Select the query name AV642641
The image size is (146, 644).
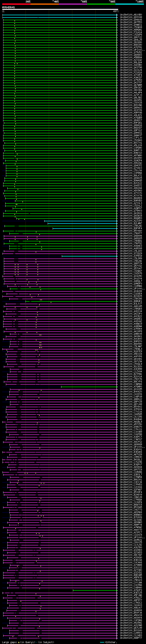pos(8,7)
